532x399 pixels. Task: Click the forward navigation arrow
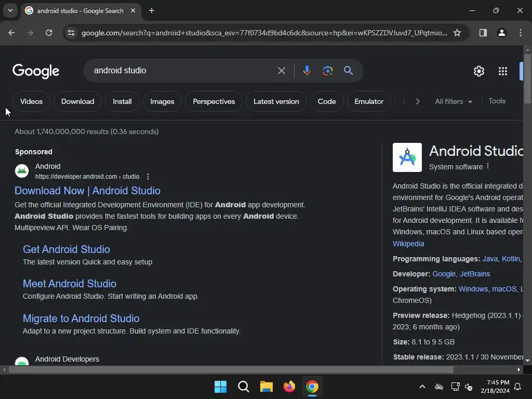[30, 33]
